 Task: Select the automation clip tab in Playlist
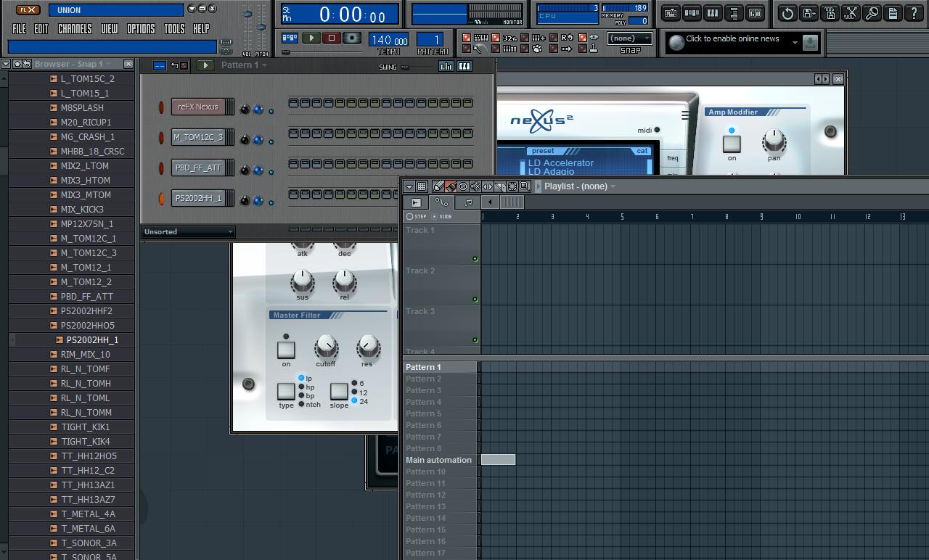pos(441,202)
